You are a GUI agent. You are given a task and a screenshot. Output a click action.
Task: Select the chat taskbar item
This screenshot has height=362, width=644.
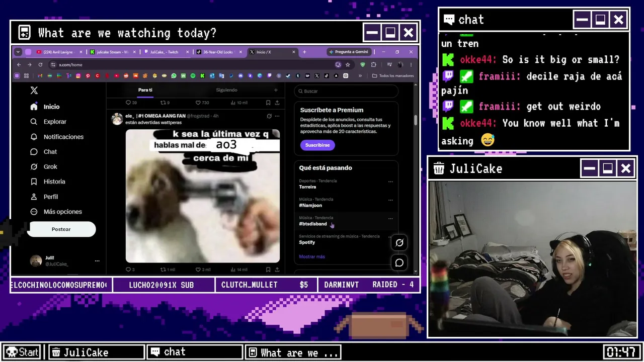(195, 352)
